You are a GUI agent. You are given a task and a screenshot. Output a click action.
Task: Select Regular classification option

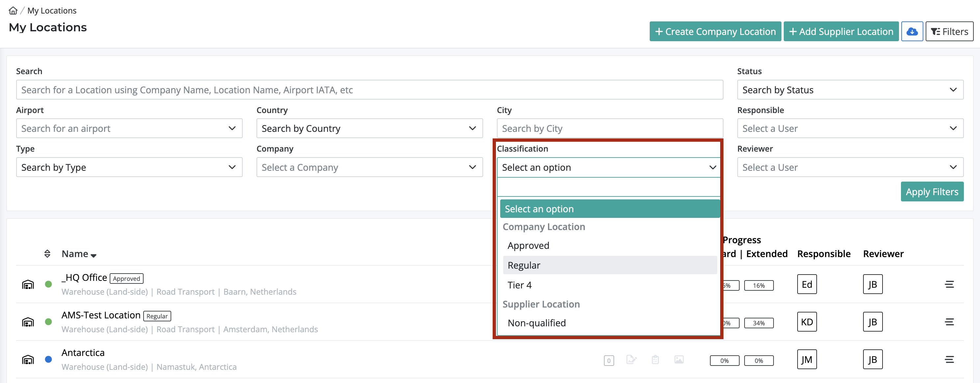click(610, 265)
